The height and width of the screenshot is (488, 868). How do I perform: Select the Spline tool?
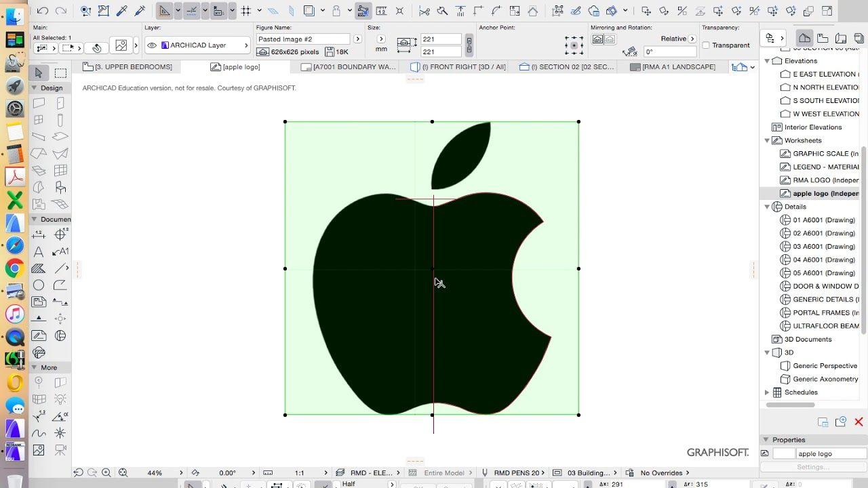[39, 433]
